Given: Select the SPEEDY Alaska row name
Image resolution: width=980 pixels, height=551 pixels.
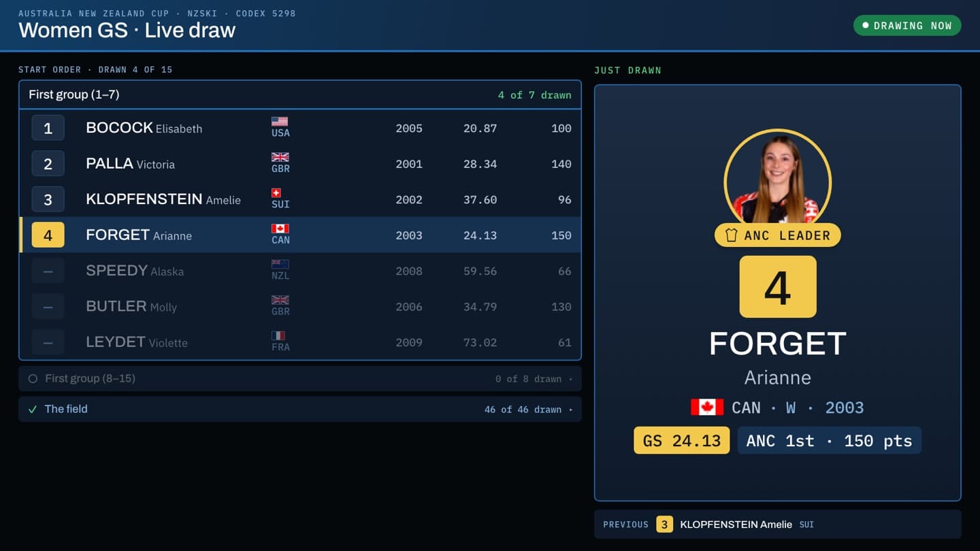Looking at the screenshot, I should (x=135, y=271).
